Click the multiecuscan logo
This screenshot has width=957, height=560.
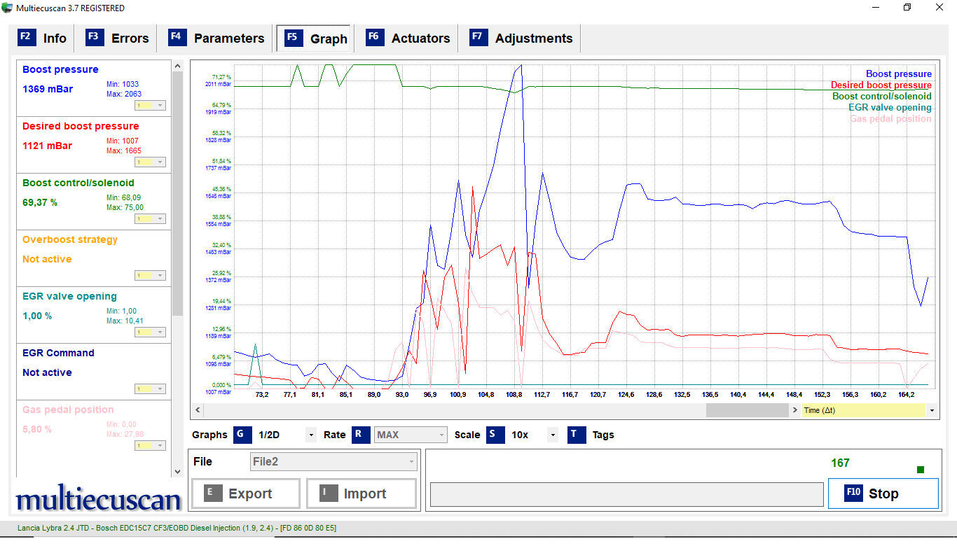click(98, 499)
